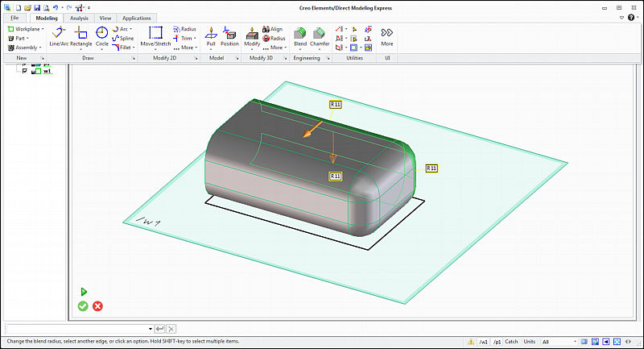Click the command line enter button
This screenshot has width=644, height=349.
(x=159, y=329)
